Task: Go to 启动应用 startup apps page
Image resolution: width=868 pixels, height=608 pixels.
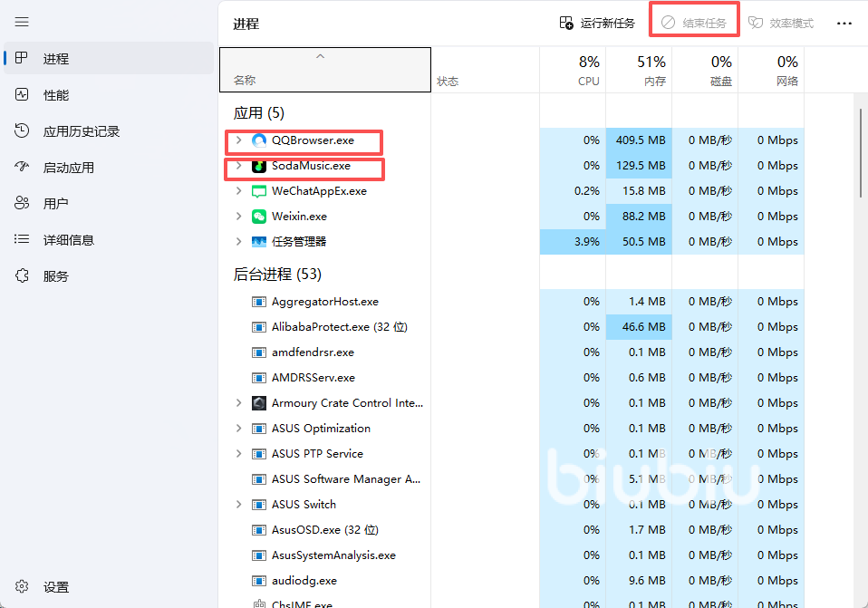Action: [68, 168]
